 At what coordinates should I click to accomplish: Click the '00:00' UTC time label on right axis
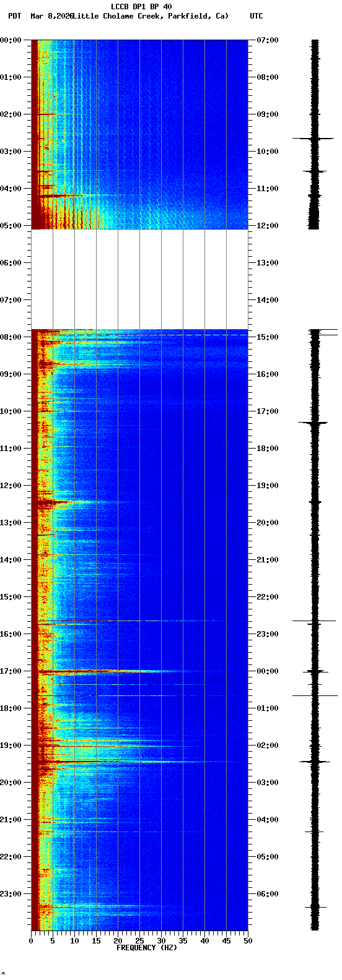[x=268, y=671]
